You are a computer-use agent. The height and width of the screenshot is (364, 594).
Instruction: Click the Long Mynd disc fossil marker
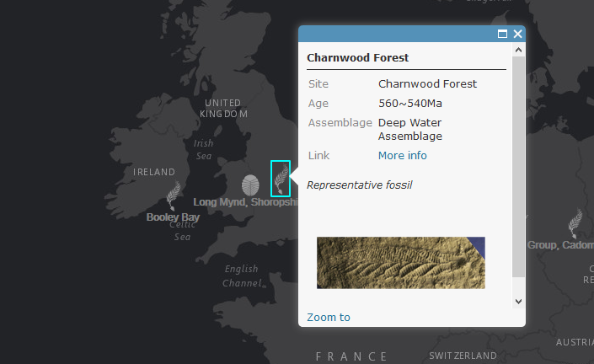250,185
